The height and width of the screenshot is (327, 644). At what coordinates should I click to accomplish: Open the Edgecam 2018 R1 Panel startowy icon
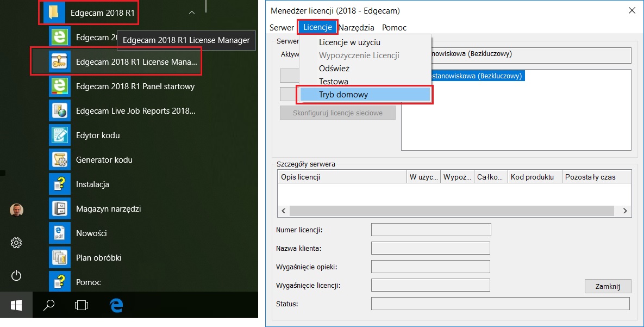pos(60,87)
